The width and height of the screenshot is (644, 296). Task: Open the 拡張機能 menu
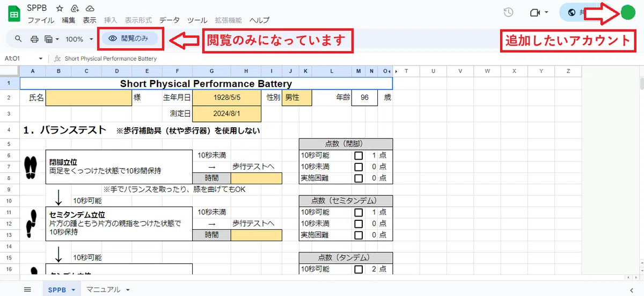point(229,20)
